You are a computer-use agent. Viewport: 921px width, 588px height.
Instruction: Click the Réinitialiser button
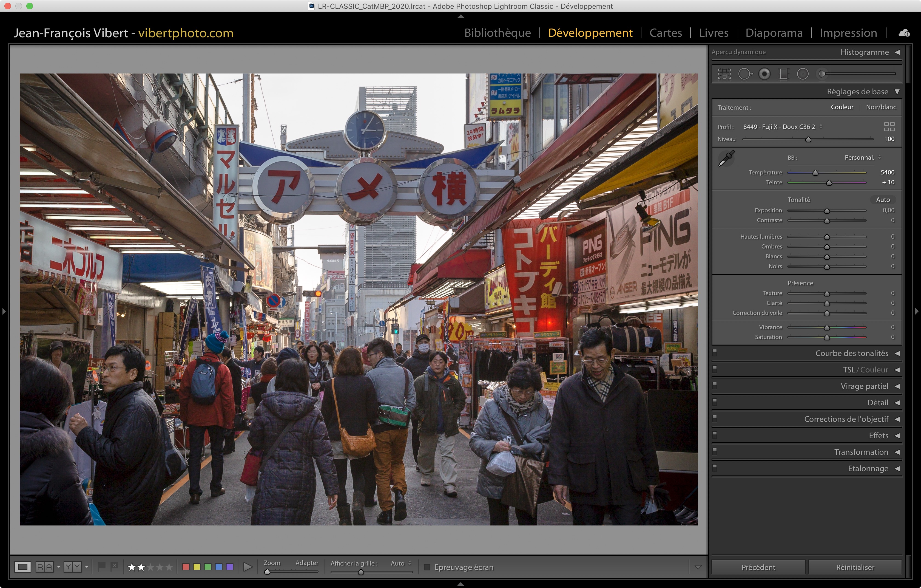[855, 567]
